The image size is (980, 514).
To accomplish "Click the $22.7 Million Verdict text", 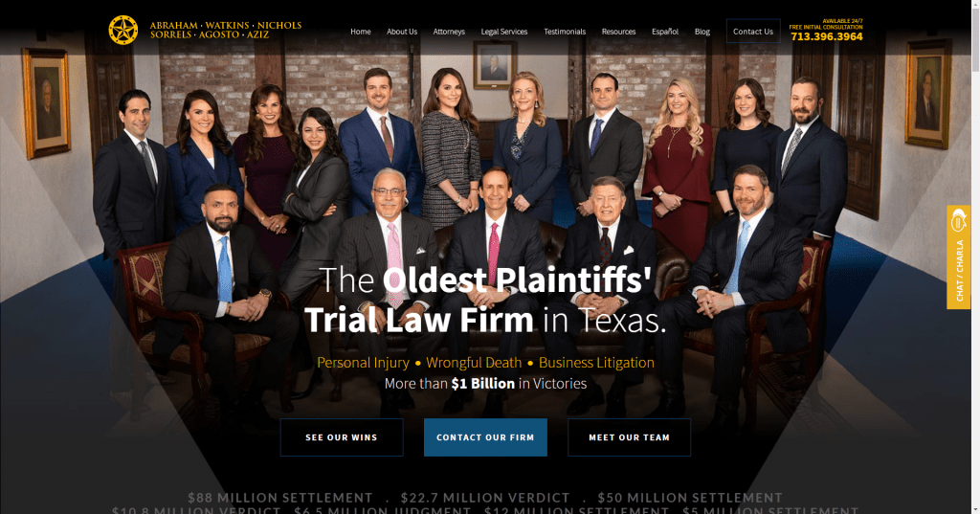I will point(485,498).
